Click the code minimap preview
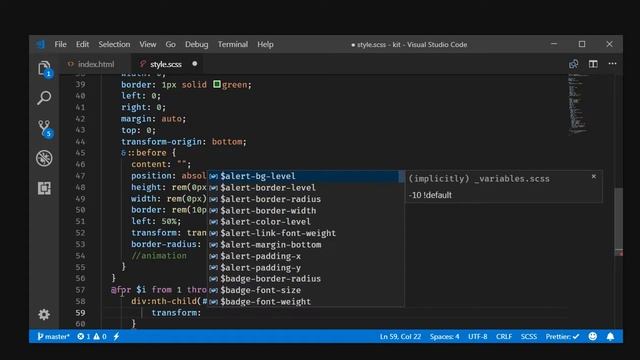The width and height of the screenshot is (640, 360). tap(578, 105)
